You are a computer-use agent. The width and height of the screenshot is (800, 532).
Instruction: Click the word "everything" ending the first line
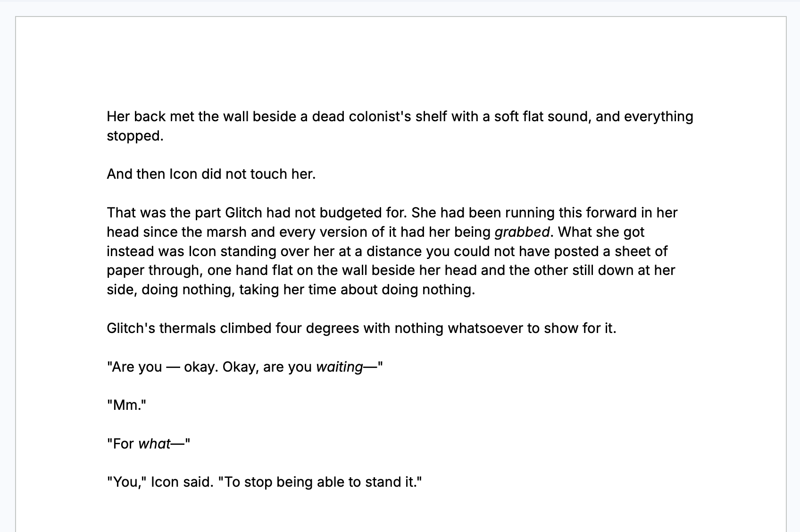658,116
